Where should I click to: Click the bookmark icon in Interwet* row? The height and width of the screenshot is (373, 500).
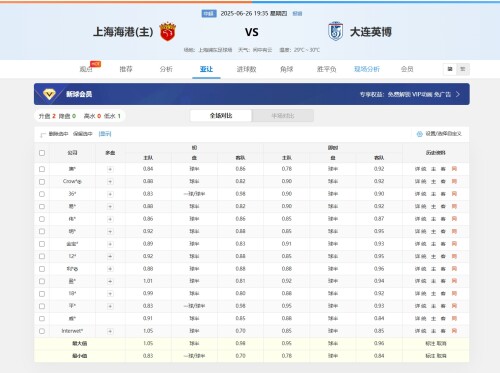pos(454,331)
